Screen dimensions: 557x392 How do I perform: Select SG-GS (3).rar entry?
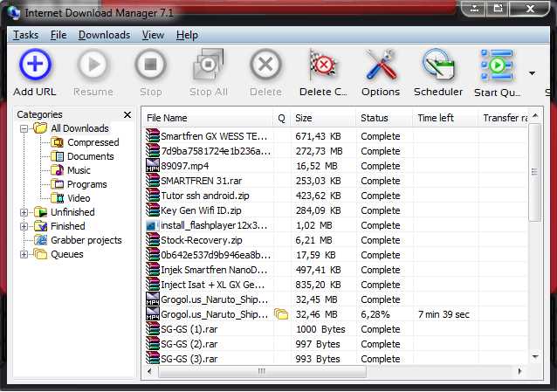189,359
